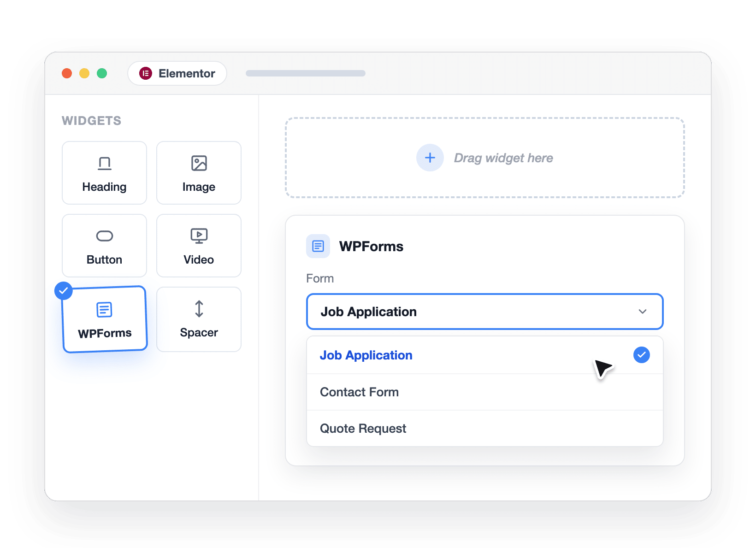The height and width of the screenshot is (553, 756).
Task: Click the dropdown chevron arrow
Action: click(x=643, y=312)
